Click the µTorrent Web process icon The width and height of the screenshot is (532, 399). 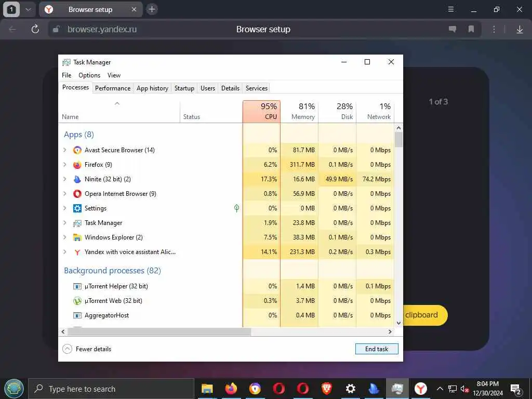tap(77, 301)
